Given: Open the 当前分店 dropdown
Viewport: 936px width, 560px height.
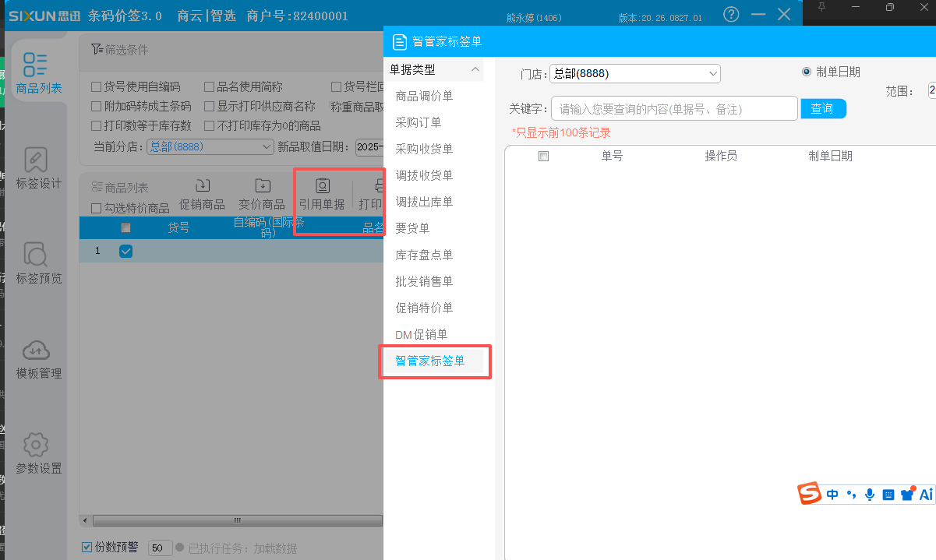Looking at the screenshot, I should (210, 146).
